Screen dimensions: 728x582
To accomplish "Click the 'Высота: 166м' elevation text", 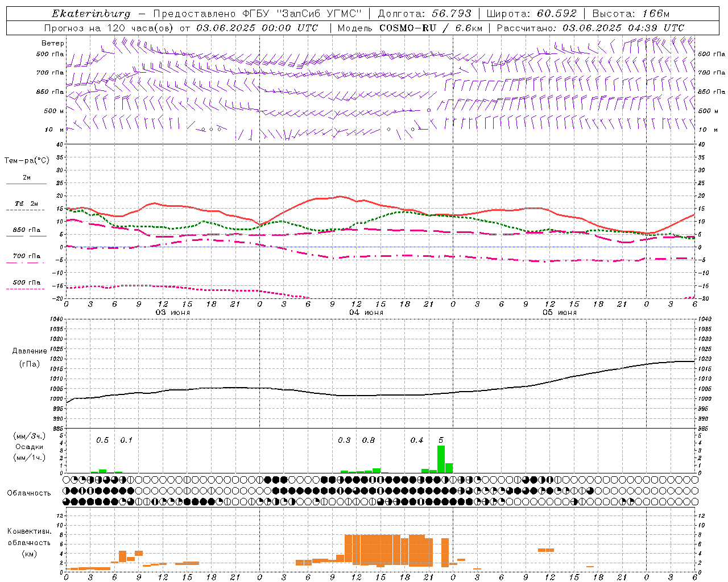I will click(x=631, y=14).
